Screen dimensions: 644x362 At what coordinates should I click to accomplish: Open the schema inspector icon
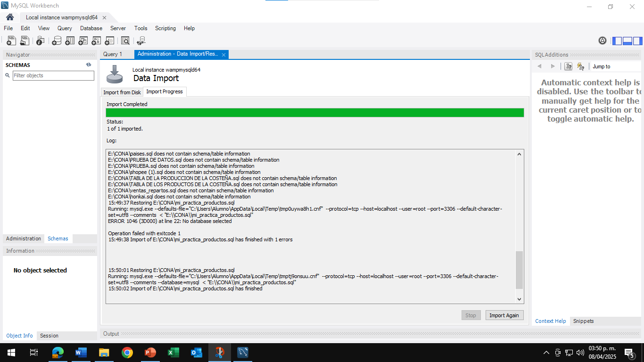point(41,41)
